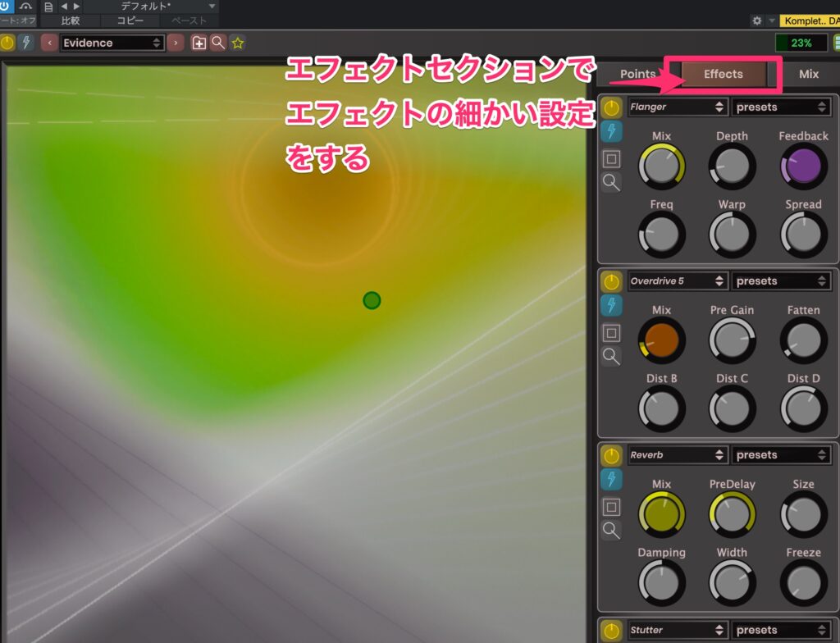Click the purple Flanger Feedback knob

pyautogui.click(x=802, y=166)
